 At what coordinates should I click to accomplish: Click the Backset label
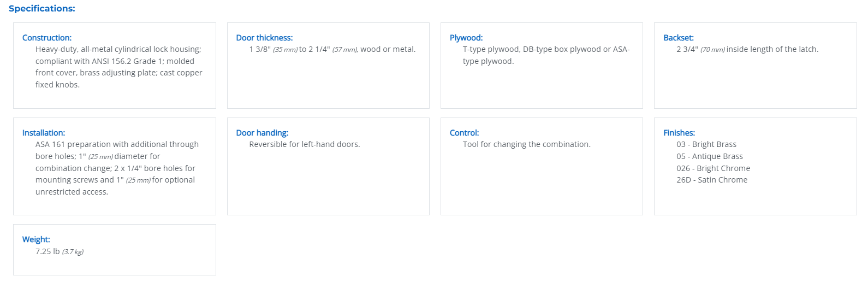click(679, 38)
